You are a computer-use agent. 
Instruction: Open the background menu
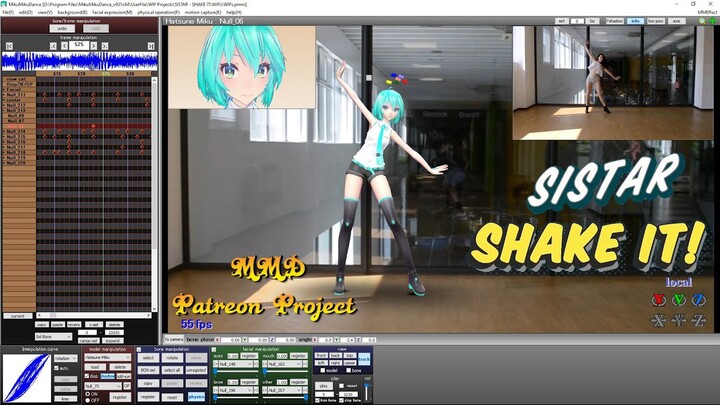point(73,12)
